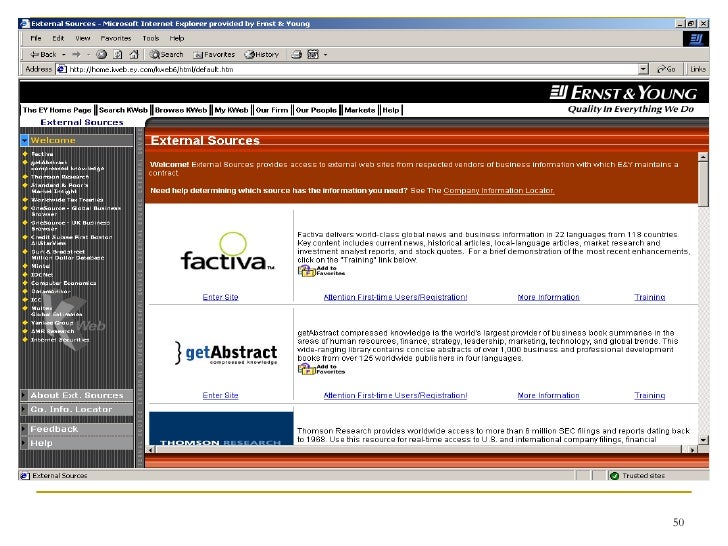The width and height of the screenshot is (728, 546).
Task: Open getAbstract First-time Users/Registration link
Action: 396,396
